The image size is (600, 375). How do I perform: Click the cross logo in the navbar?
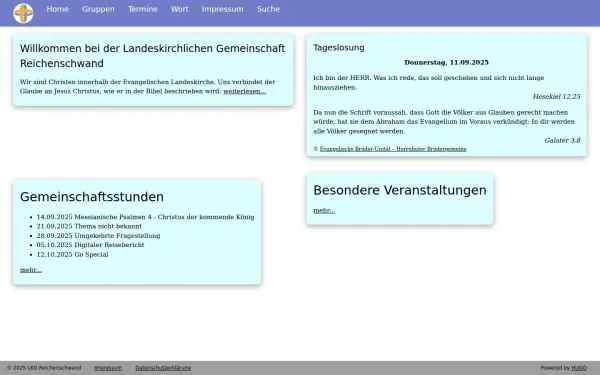click(x=23, y=13)
